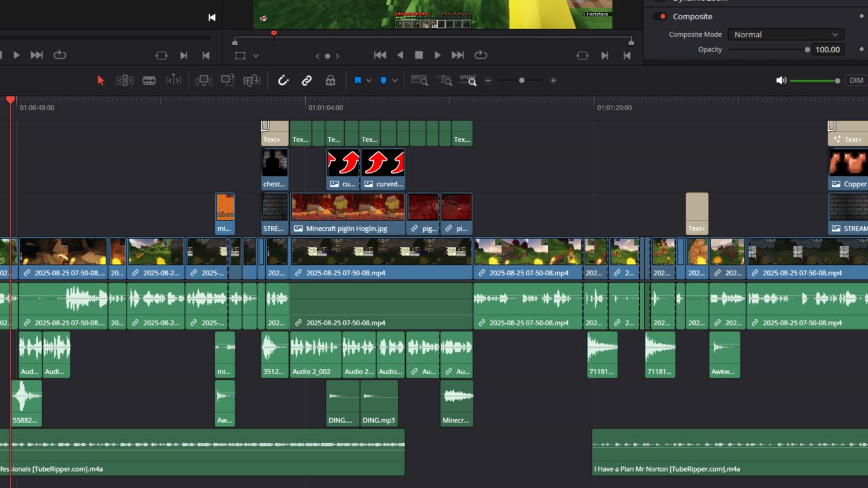Jump to last frame in source viewer
Image resolution: width=868 pixels, height=488 pixels.
37,55
